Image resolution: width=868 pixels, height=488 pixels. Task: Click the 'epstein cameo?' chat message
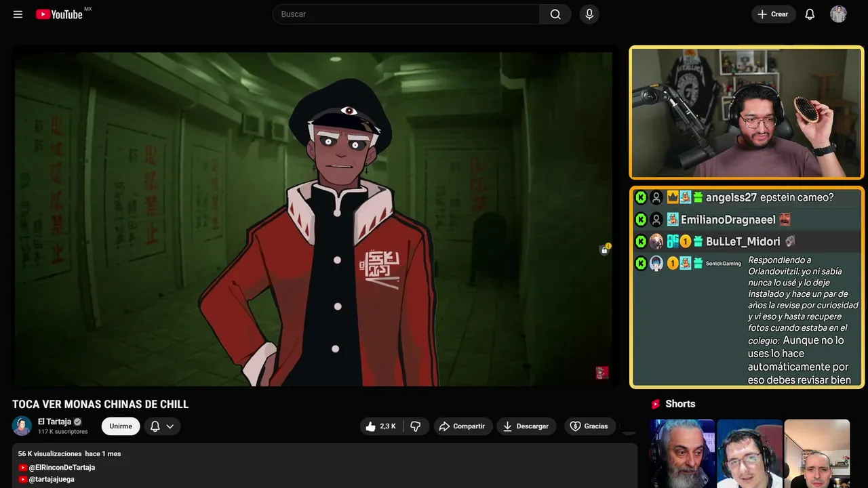[x=797, y=198]
